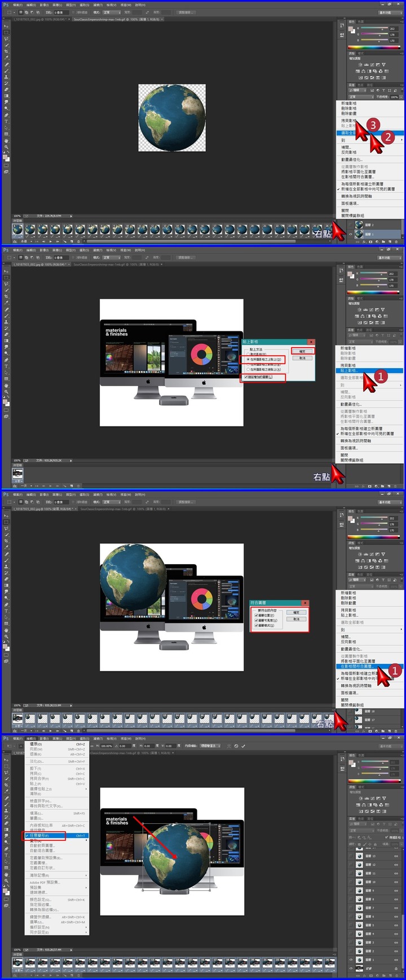The height and width of the screenshot is (980, 406).
Task: Close the 符合圖層 dialog with the X
Action: pyautogui.click(x=305, y=603)
